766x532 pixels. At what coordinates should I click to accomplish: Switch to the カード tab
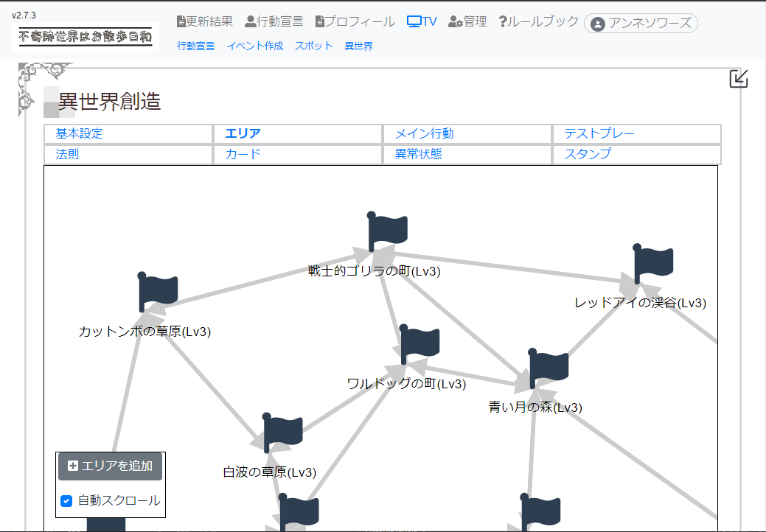[298, 154]
